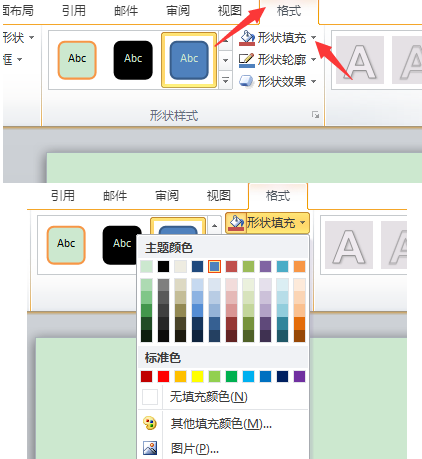This screenshot has width=422, height=459.
Task: Choose 图片(P)... fill option
Action: 223,448
